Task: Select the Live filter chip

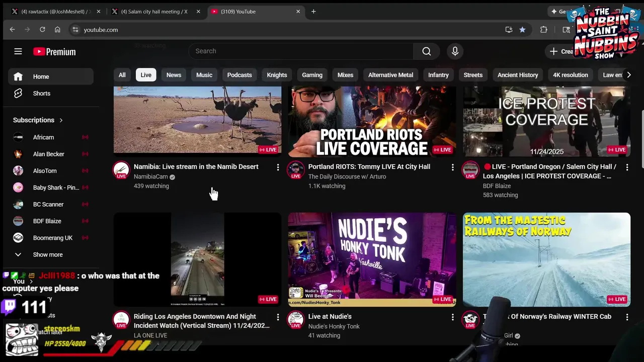Action: [146, 75]
